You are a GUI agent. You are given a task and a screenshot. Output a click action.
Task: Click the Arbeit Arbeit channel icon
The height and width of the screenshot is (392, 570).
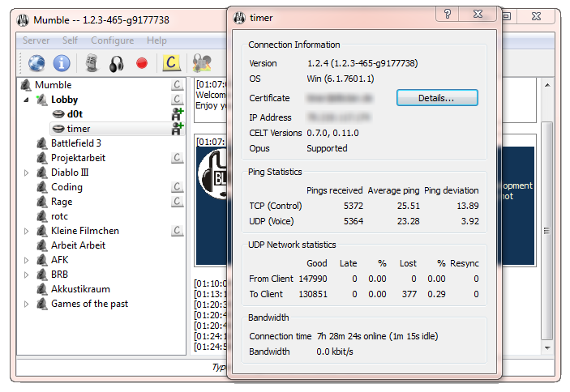(x=42, y=245)
